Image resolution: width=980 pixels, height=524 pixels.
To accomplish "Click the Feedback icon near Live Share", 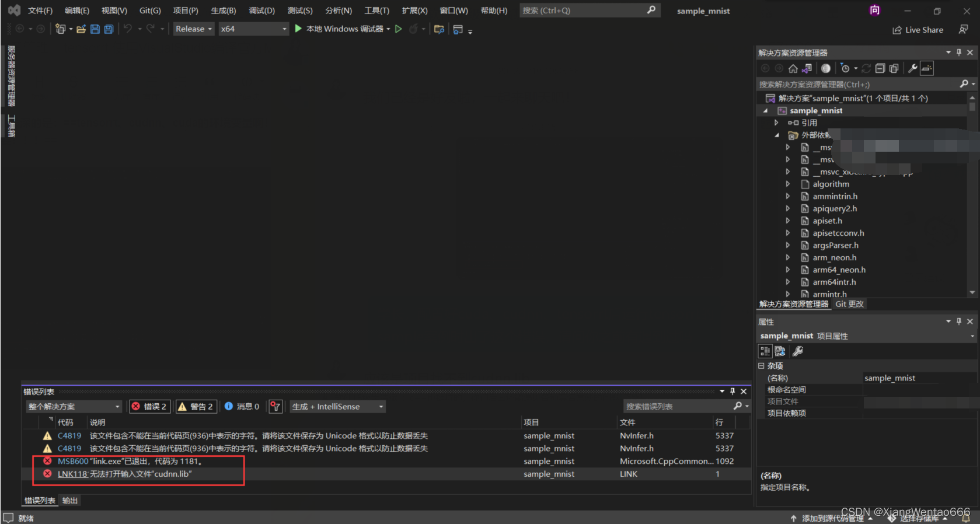I will coord(964,29).
